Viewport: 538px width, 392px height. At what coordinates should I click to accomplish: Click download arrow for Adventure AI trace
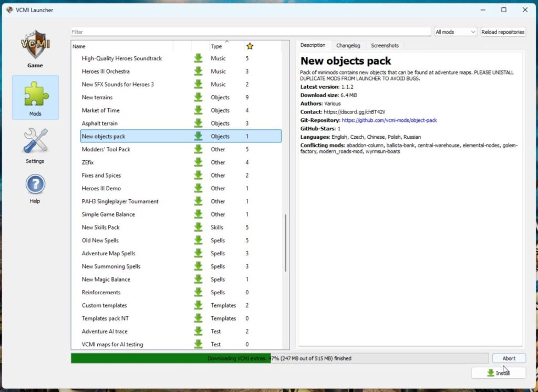click(x=198, y=332)
